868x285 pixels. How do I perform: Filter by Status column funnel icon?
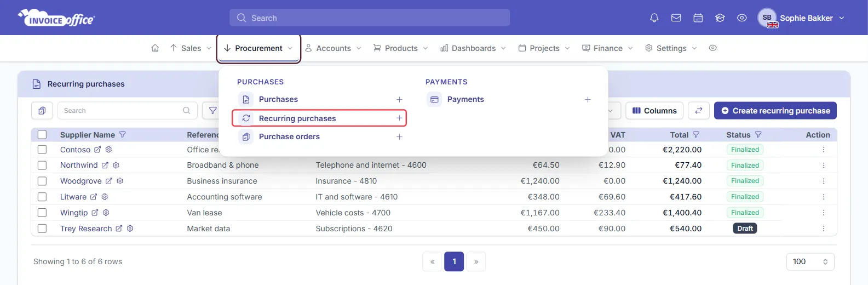[x=758, y=135]
